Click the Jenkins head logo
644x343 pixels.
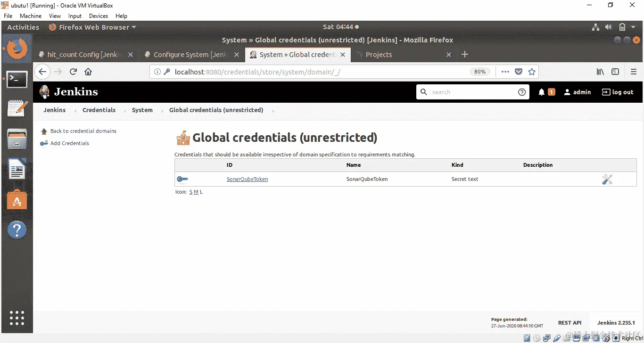point(44,92)
